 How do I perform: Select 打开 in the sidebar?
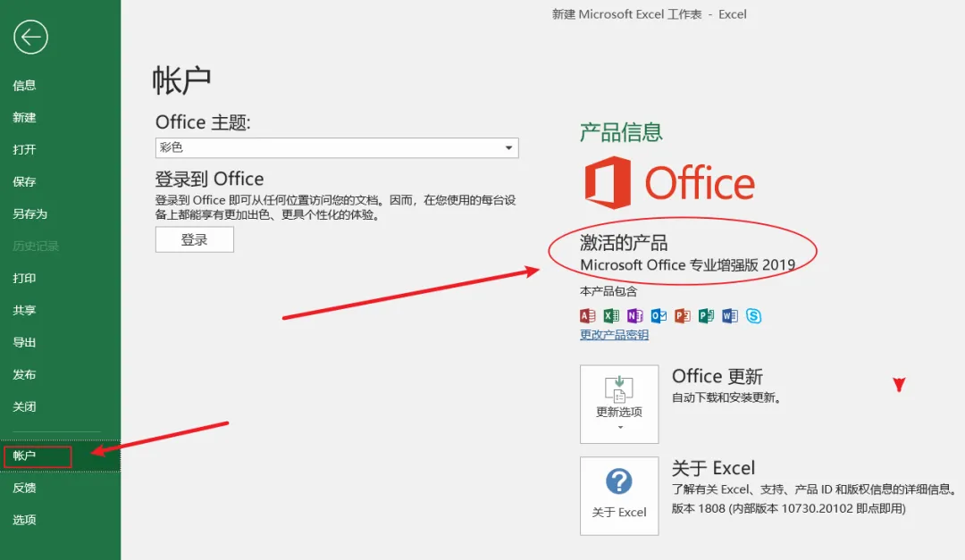coord(25,149)
